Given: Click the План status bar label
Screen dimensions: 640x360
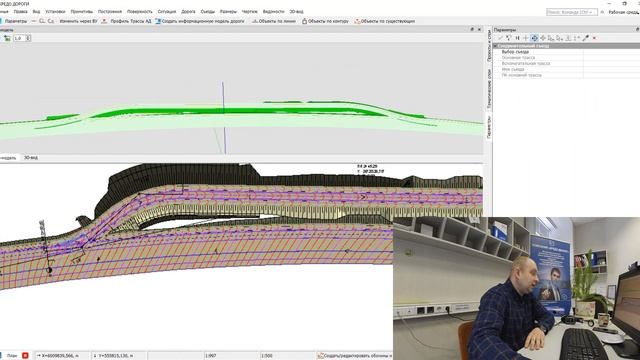Looking at the screenshot, I should [12, 356].
